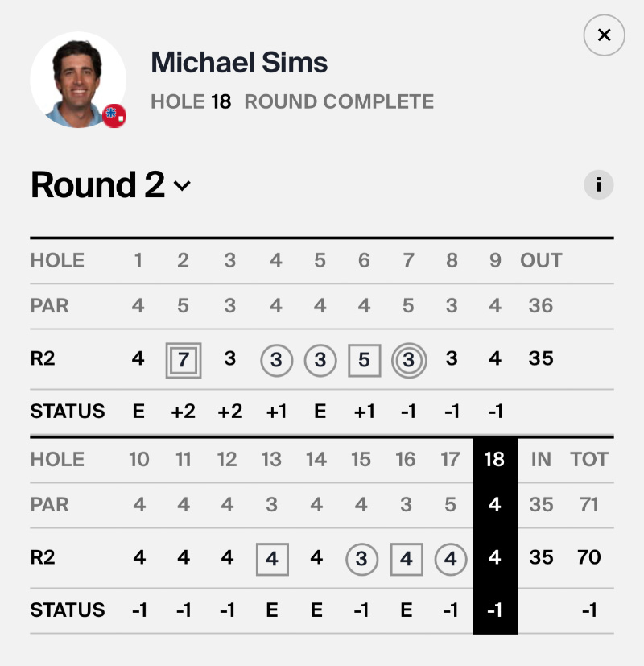
Task: Close the scorecard with the X button
Action: tap(604, 35)
